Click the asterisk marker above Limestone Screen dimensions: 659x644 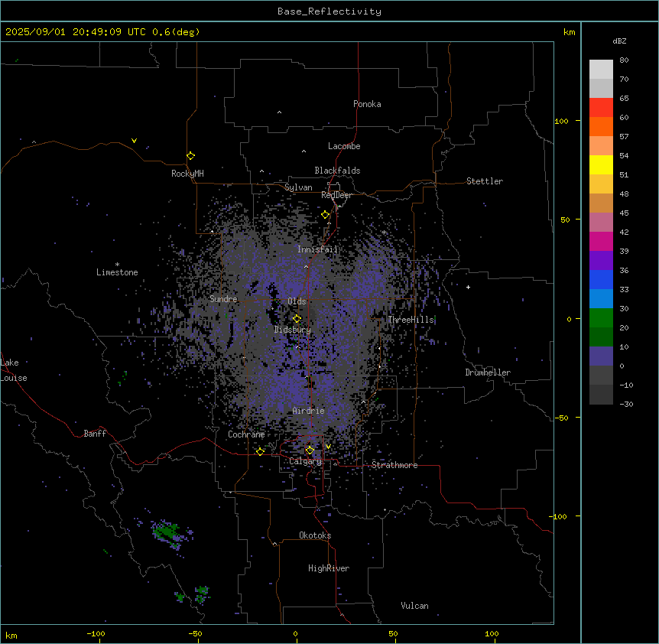coord(117,265)
